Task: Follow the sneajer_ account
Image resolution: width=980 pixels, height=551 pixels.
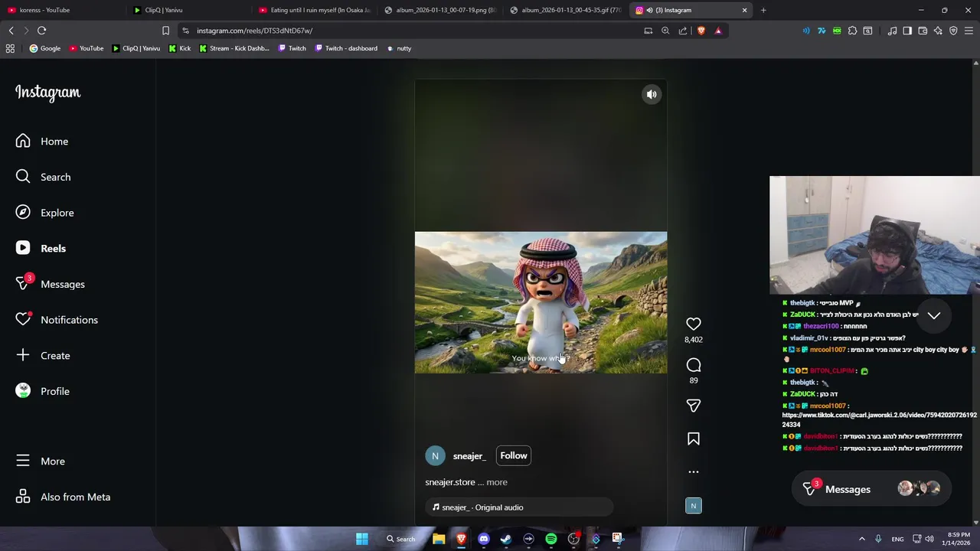Action: coord(514,456)
